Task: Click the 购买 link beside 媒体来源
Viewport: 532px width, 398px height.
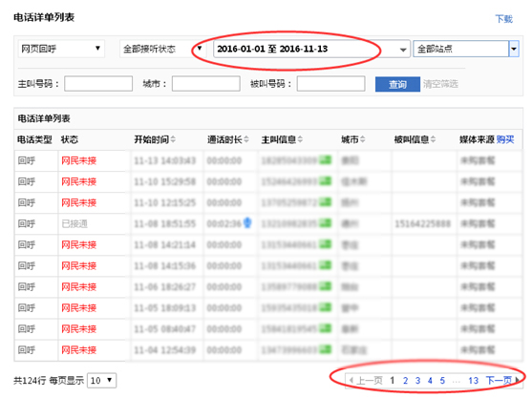Action: pos(505,139)
